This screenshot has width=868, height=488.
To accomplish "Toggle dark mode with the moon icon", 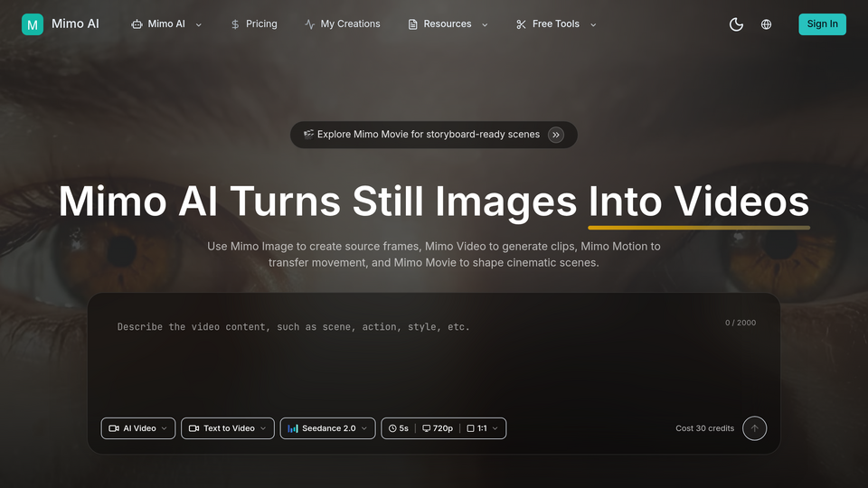I will point(736,24).
